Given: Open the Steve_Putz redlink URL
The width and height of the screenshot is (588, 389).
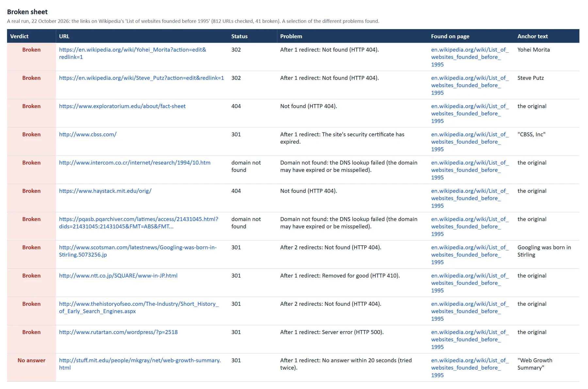Looking at the screenshot, I should tap(141, 78).
